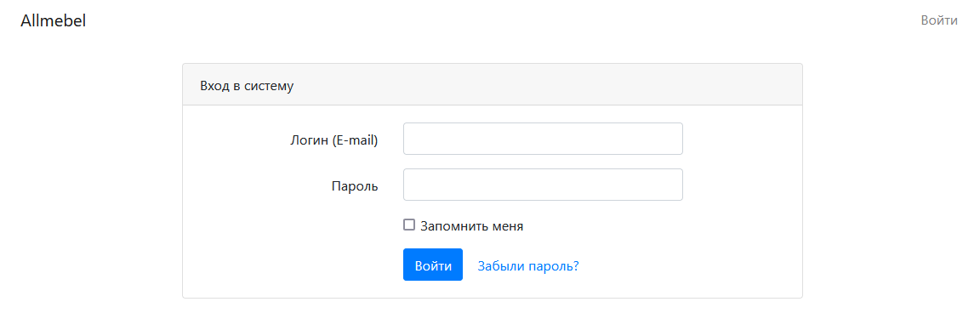This screenshot has height=336, width=980.
Task: Start password recovery via Забыли пароль?
Action: pyautogui.click(x=528, y=265)
